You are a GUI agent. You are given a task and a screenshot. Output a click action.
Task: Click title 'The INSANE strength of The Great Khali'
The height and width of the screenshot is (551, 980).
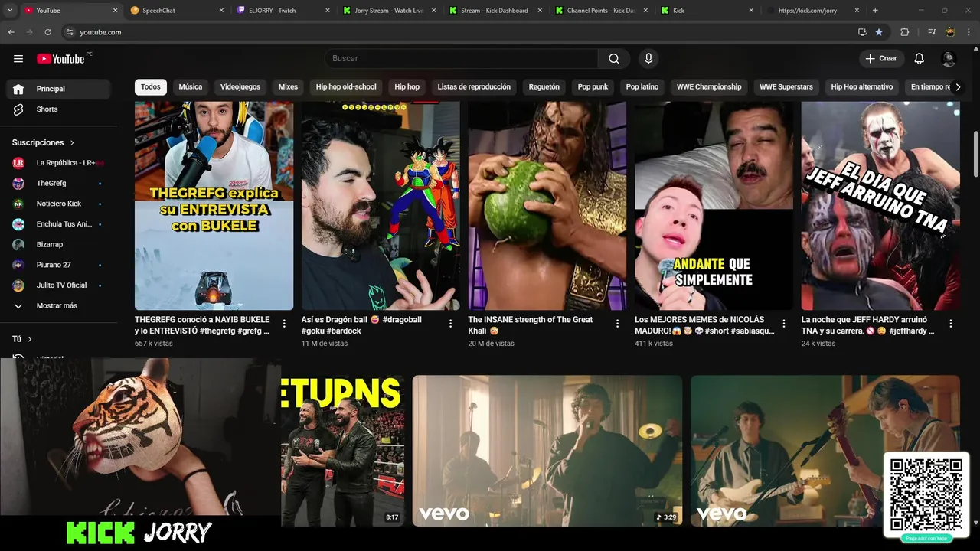point(530,325)
